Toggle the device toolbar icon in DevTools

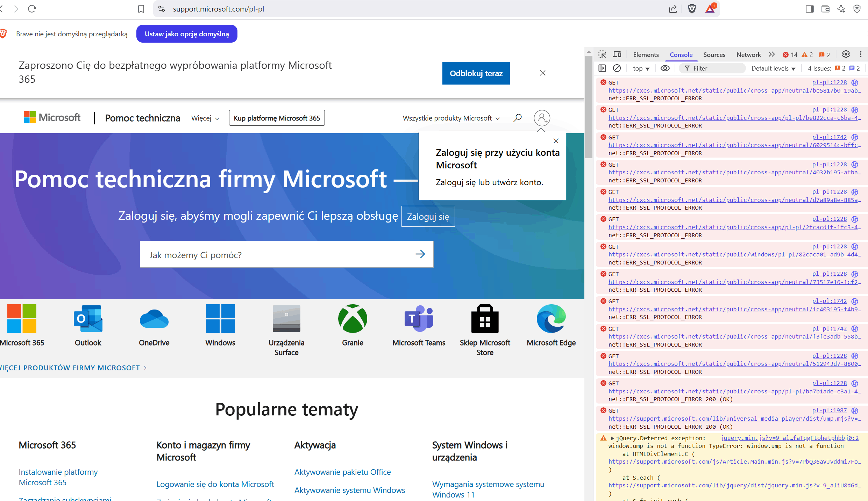(617, 55)
